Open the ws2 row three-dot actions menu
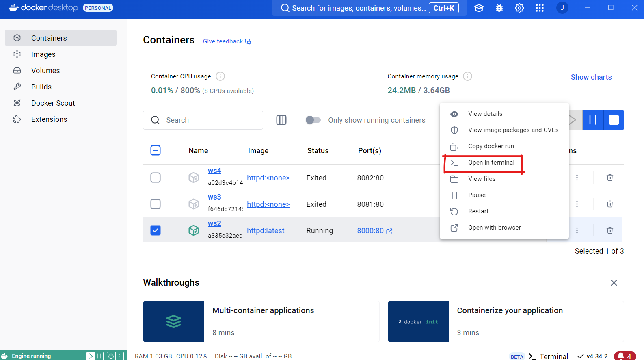644x360 pixels. (x=577, y=230)
